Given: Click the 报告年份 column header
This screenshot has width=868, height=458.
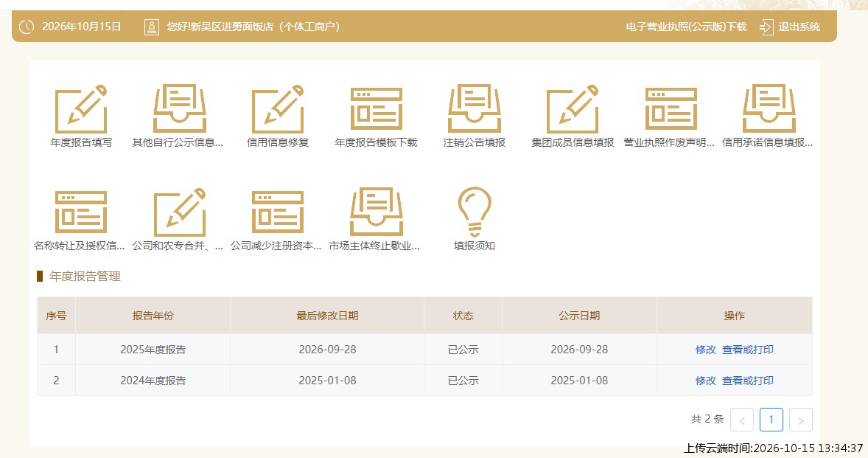Looking at the screenshot, I should point(153,316).
